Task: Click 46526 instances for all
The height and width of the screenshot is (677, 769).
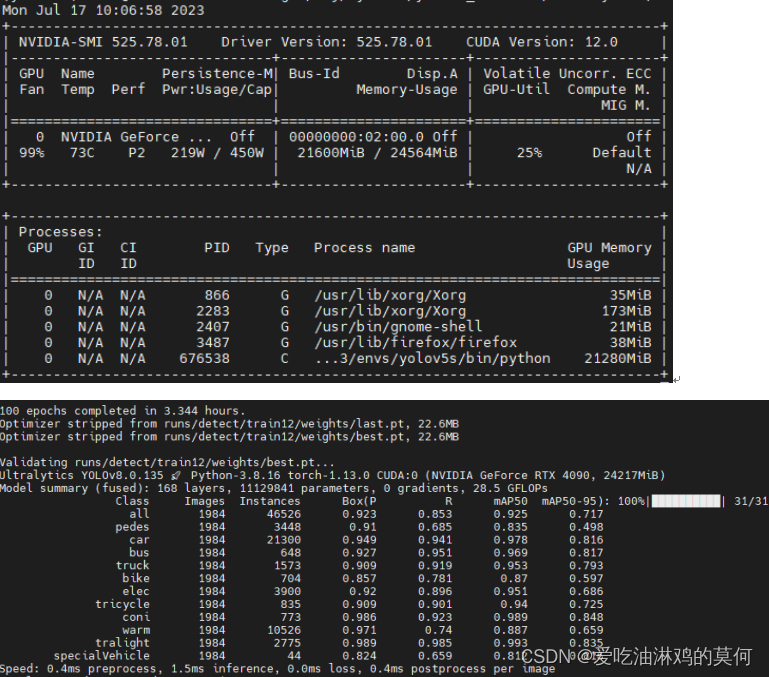Action: 283,514
